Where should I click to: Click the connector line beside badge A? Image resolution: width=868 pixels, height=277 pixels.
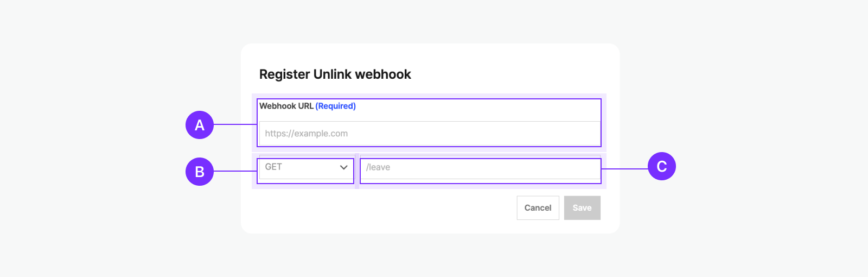pos(235,124)
